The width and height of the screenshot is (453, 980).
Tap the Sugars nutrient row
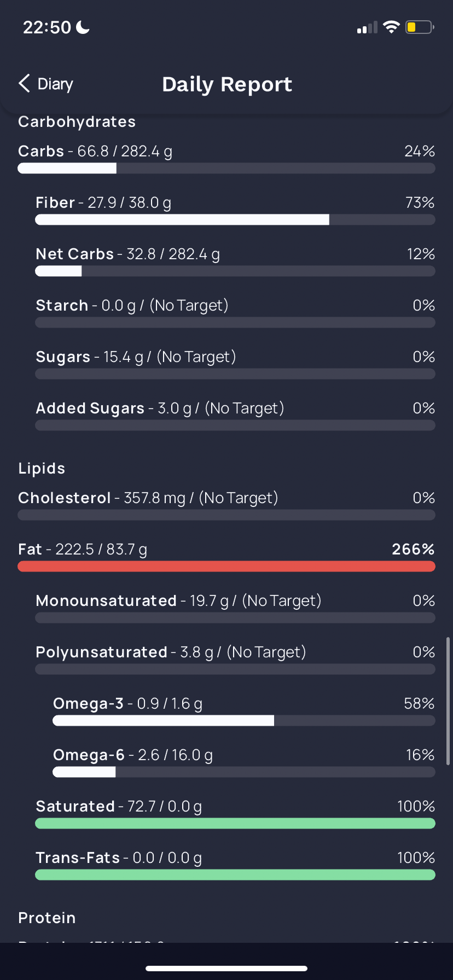click(x=235, y=364)
